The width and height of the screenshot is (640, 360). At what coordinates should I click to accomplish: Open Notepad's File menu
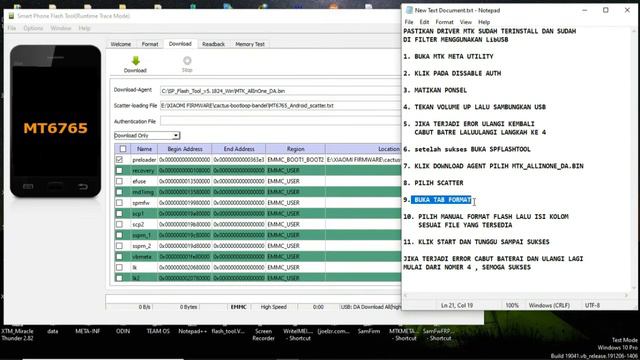409,22
